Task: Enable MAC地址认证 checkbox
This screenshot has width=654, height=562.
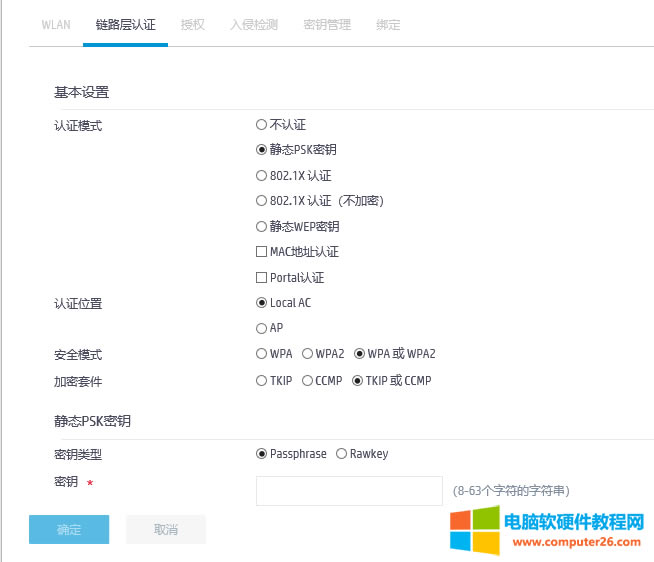Action: [x=262, y=252]
